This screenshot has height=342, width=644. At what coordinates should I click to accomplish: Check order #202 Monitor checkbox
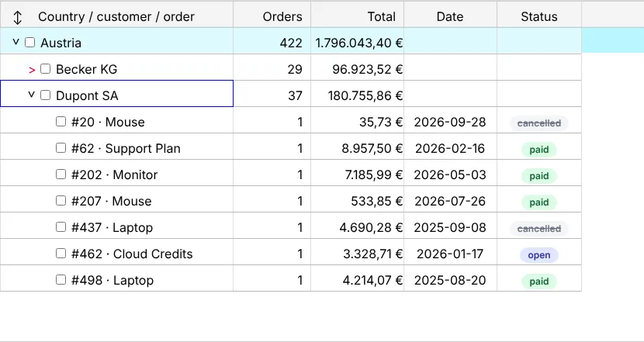[61, 174]
